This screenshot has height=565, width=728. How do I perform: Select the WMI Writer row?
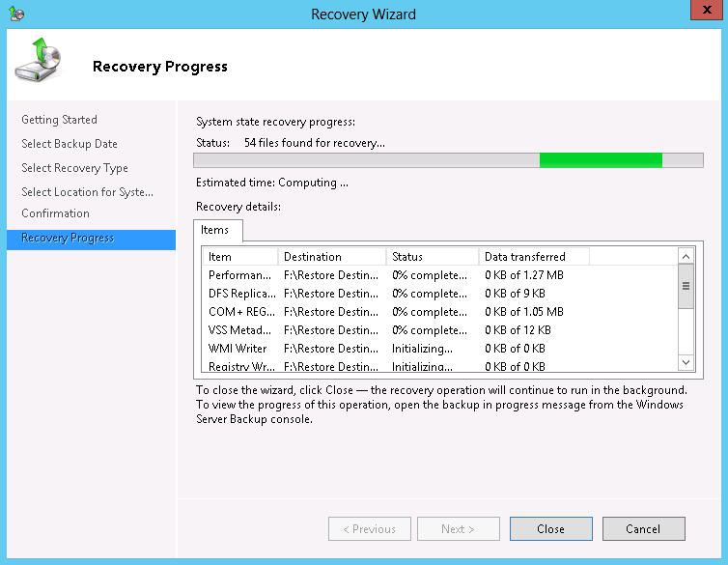(x=238, y=349)
